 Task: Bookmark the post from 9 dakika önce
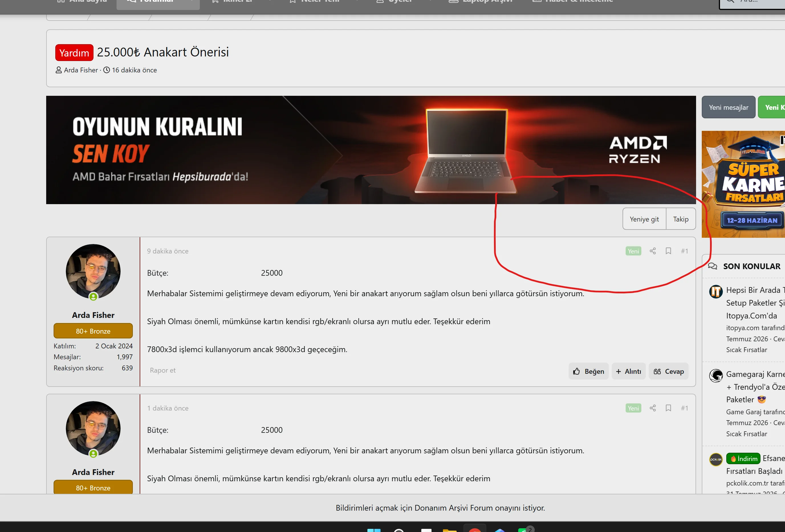(x=668, y=251)
